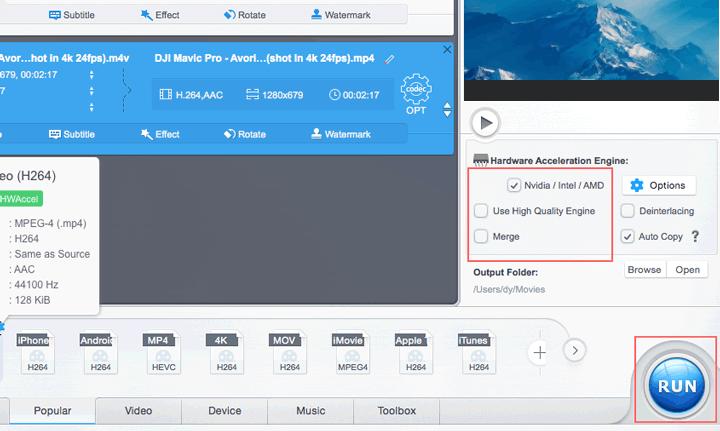Edit output file name with pencil icon
720x431 pixels.
tap(389, 59)
